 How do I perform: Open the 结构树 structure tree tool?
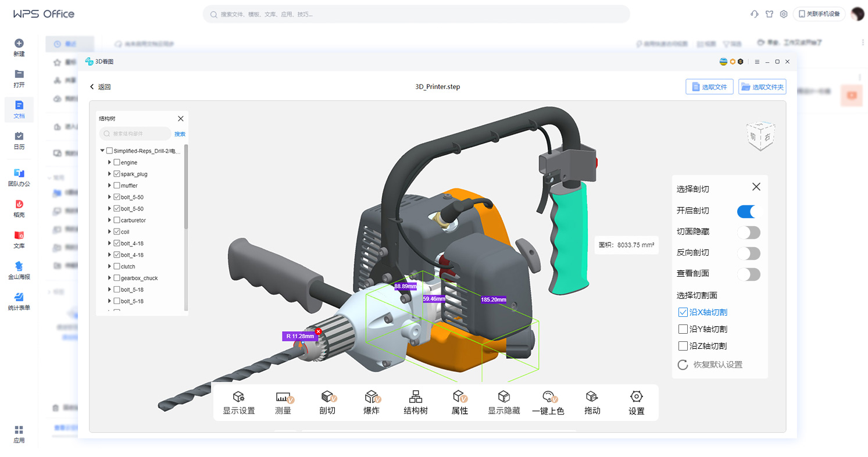[416, 402]
